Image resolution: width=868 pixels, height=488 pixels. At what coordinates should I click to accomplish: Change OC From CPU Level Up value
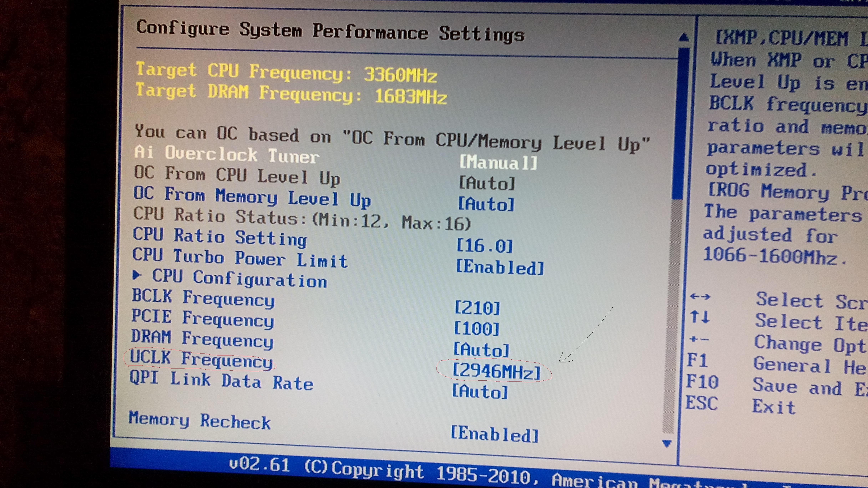tap(487, 183)
